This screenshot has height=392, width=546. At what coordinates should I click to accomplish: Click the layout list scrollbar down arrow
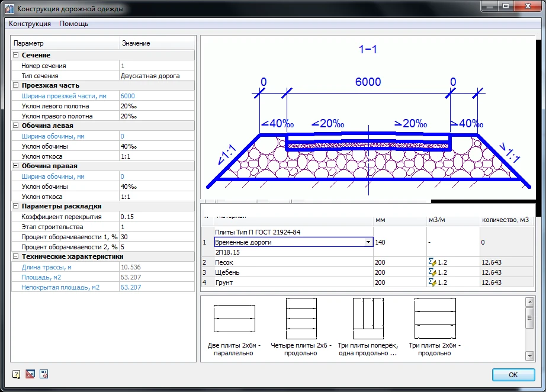click(530, 356)
